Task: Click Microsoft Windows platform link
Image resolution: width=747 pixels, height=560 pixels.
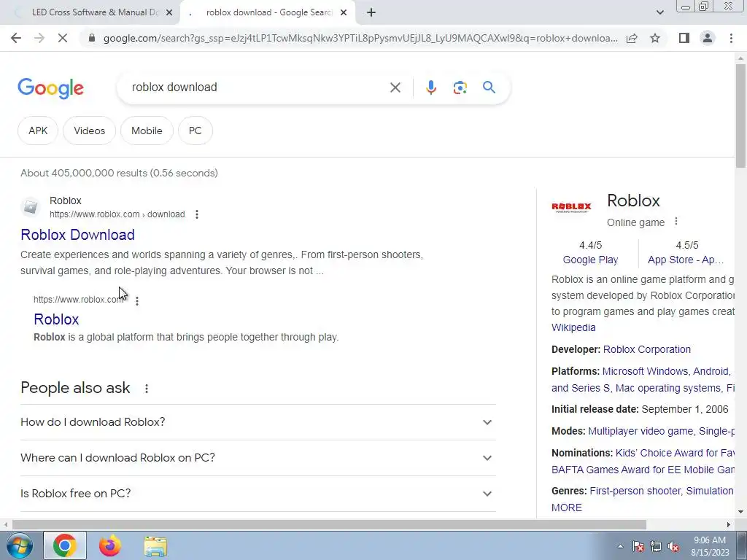Action: 645,371
